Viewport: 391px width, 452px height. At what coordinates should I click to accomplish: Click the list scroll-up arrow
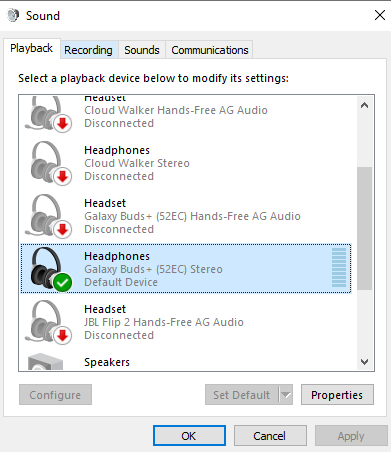pos(364,105)
